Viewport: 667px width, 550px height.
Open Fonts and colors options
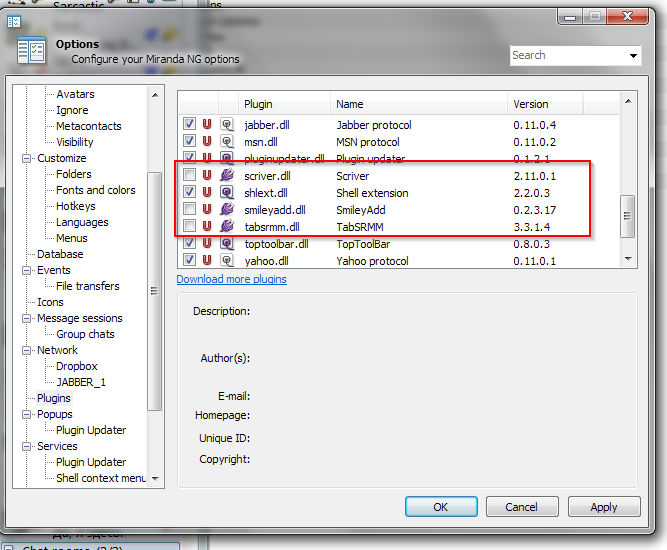pyautogui.click(x=96, y=190)
